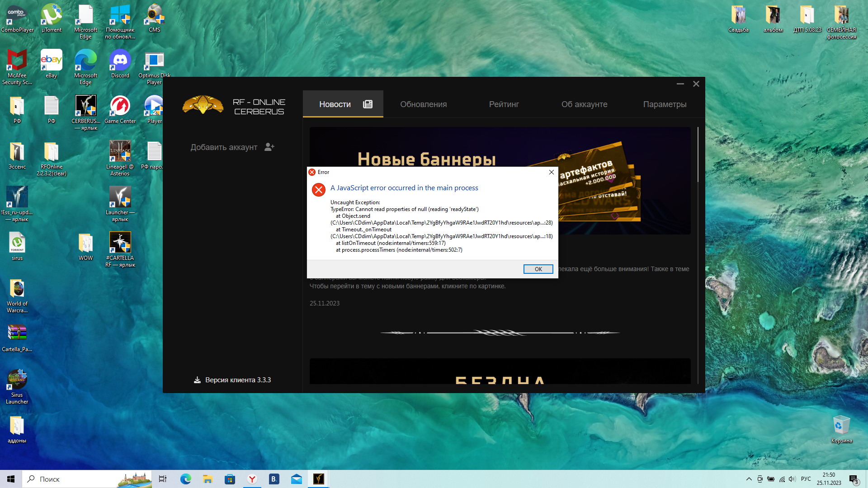
Task: Open the Mail app on taskbar
Action: point(296,479)
